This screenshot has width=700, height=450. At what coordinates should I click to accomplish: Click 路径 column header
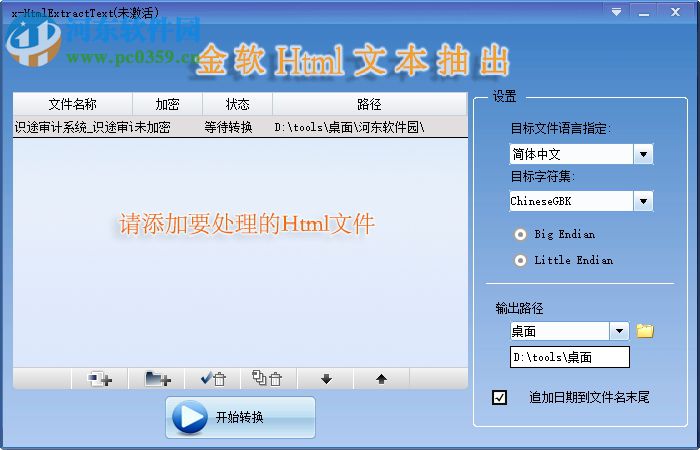370,104
